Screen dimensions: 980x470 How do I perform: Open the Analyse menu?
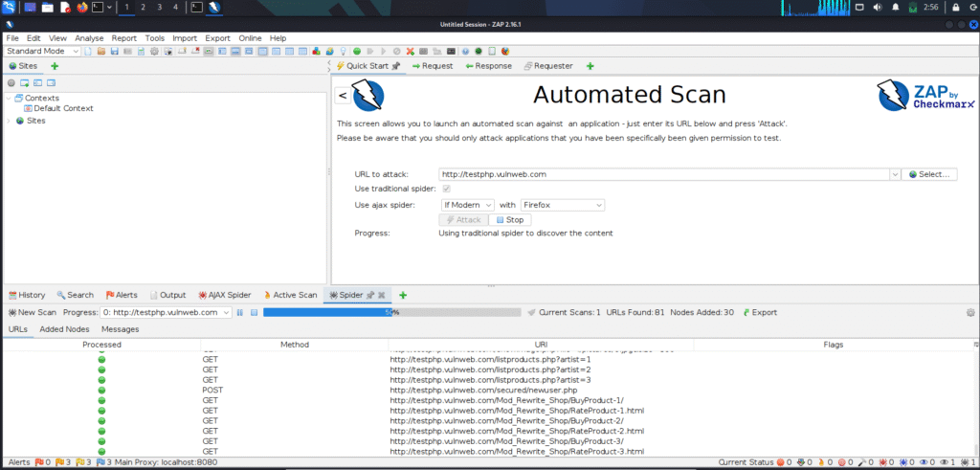(x=89, y=38)
